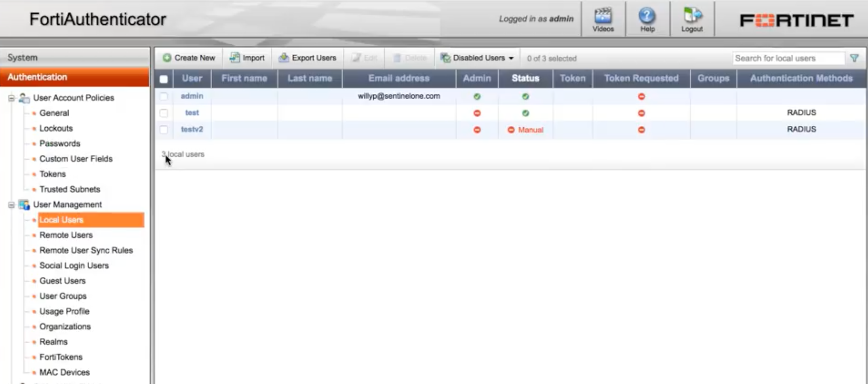Collapse the User Management tree node
Screen dimensions: 868x384
(11, 205)
